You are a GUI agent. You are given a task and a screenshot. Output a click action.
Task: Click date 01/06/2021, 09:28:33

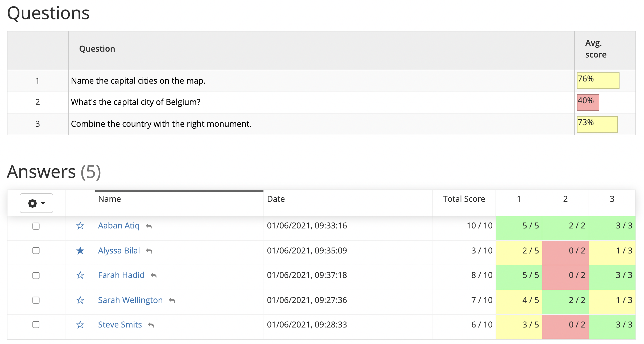pos(307,325)
